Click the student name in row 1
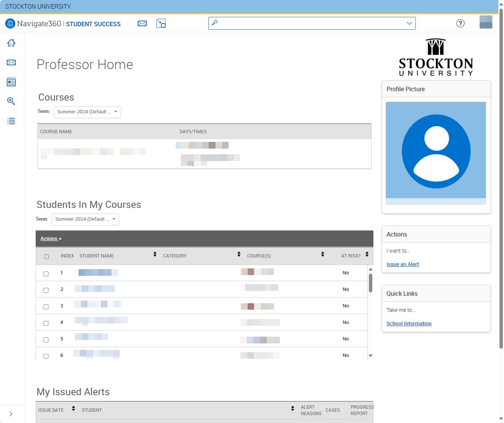Screen dimensions: 504x423 click(x=98, y=272)
